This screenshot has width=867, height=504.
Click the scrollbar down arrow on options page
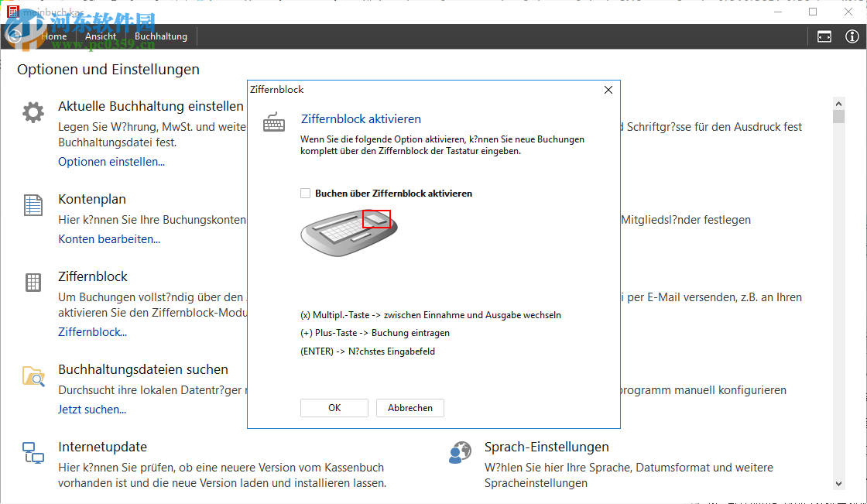pos(838,483)
